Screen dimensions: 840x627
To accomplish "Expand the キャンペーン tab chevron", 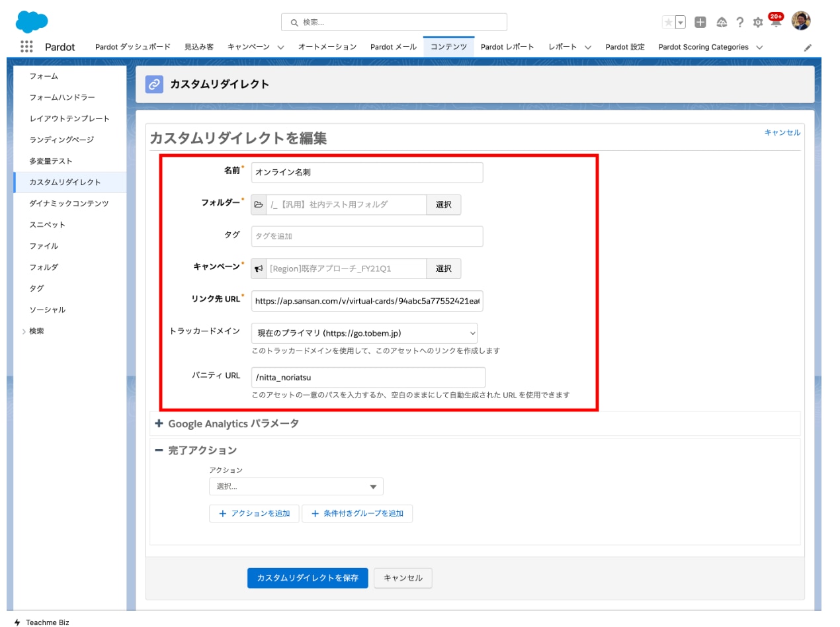I will point(280,47).
